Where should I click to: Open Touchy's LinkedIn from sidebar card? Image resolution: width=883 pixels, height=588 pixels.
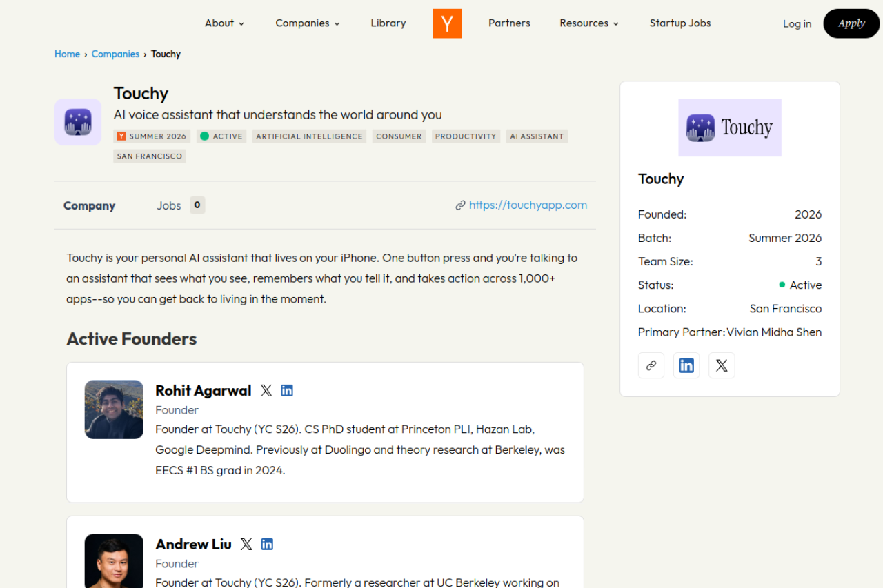(686, 365)
